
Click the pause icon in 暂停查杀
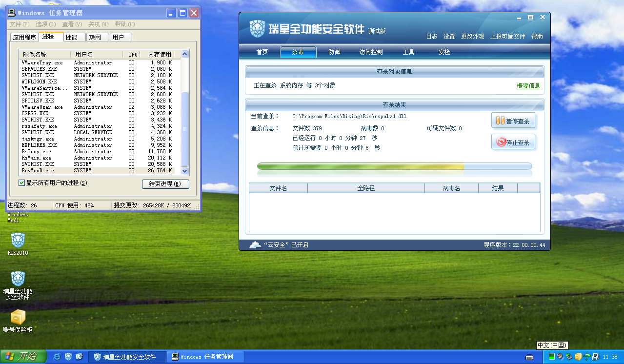click(x=500, y=121)
